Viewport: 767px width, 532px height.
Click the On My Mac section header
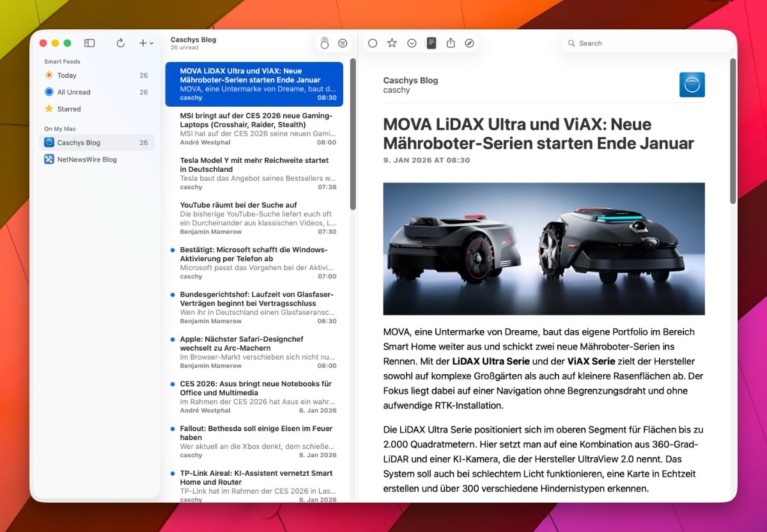pyautogui.click(x=60, y=129)
